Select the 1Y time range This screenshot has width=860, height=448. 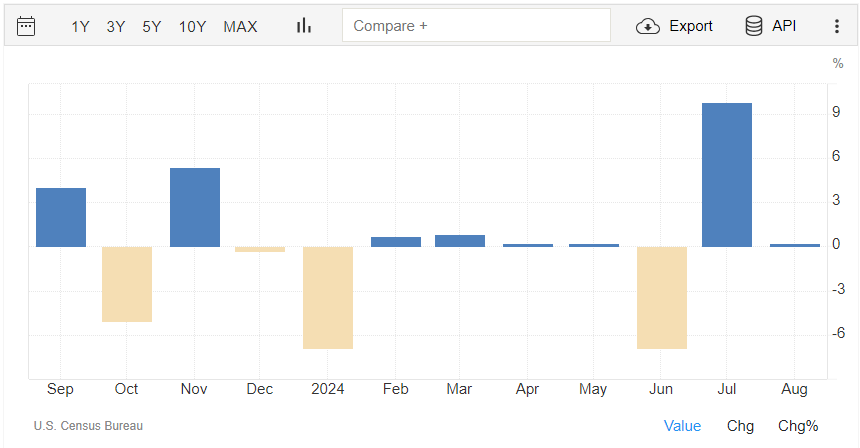(x=80, y=27)
